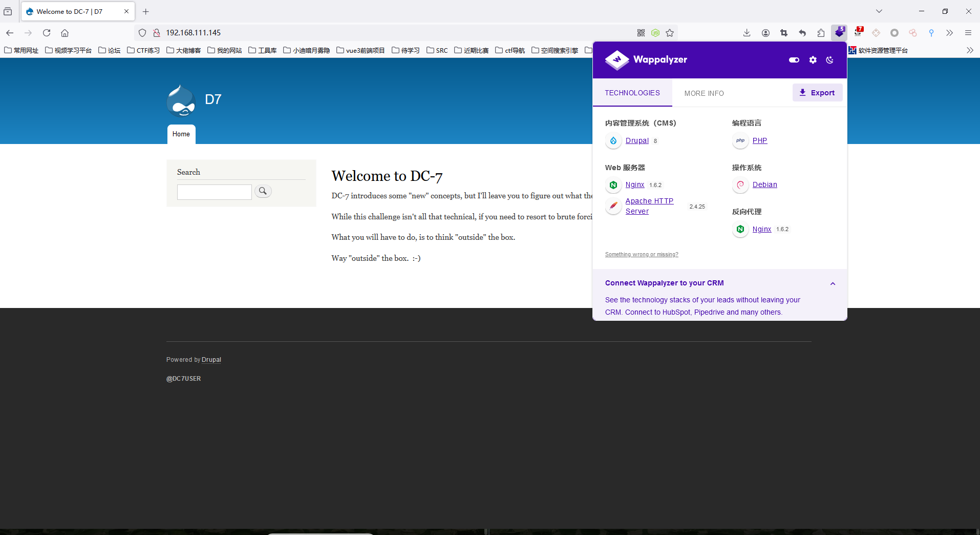980x535 pixels.
Task: Switch to the MORE INFO tab
Action: [704, 93]
